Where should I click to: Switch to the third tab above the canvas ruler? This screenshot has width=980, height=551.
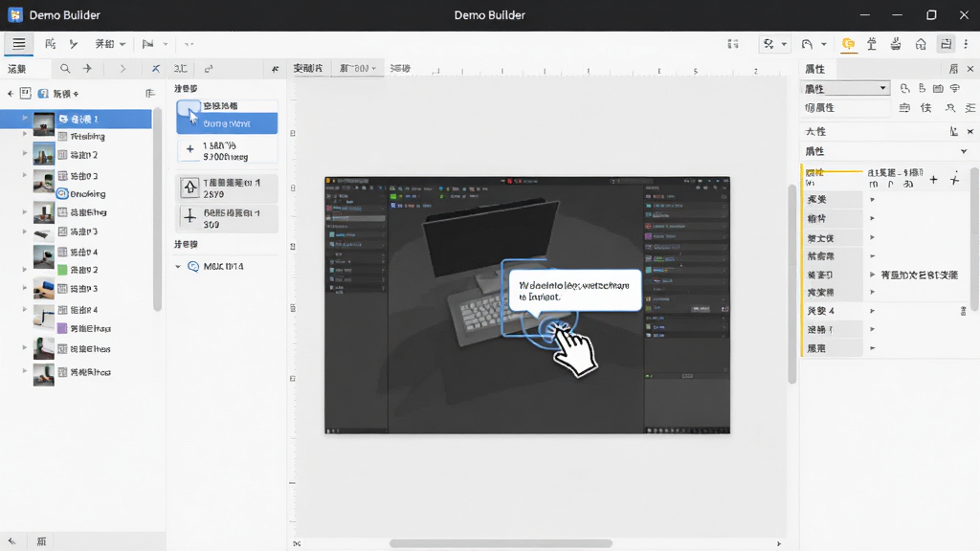click(401, 68)
